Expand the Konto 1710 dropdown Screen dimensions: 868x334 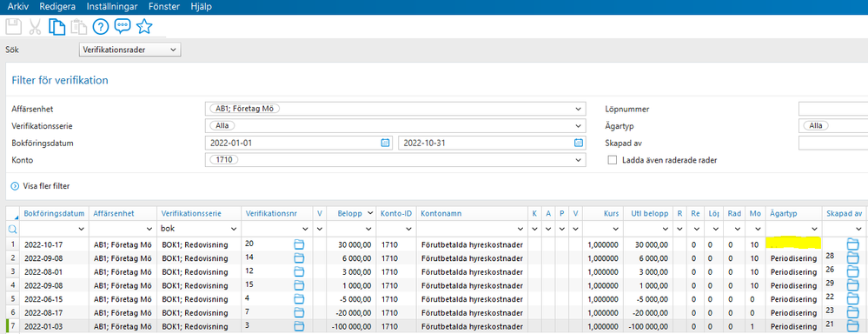(579, 160)
